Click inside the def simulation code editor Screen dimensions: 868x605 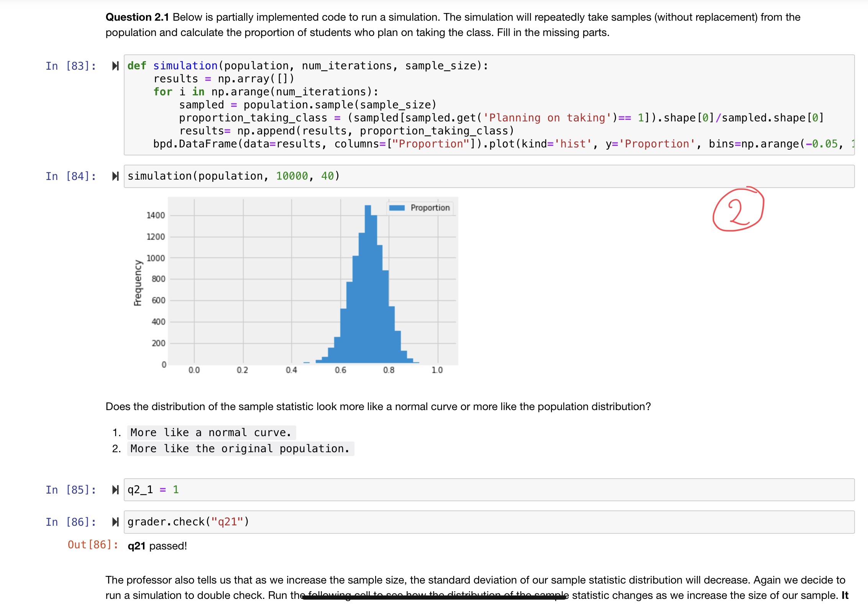point(460,105)
